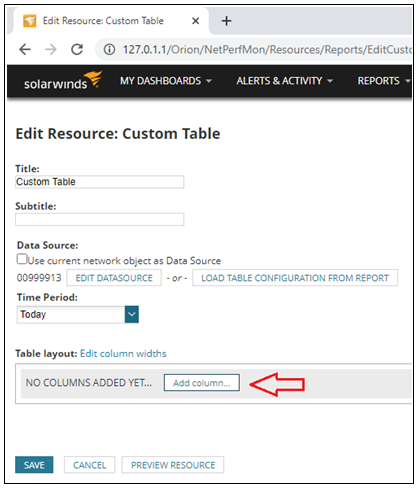Click the Add column button
The height and width of the screenshot is (490, 419).
pos(202,383)
